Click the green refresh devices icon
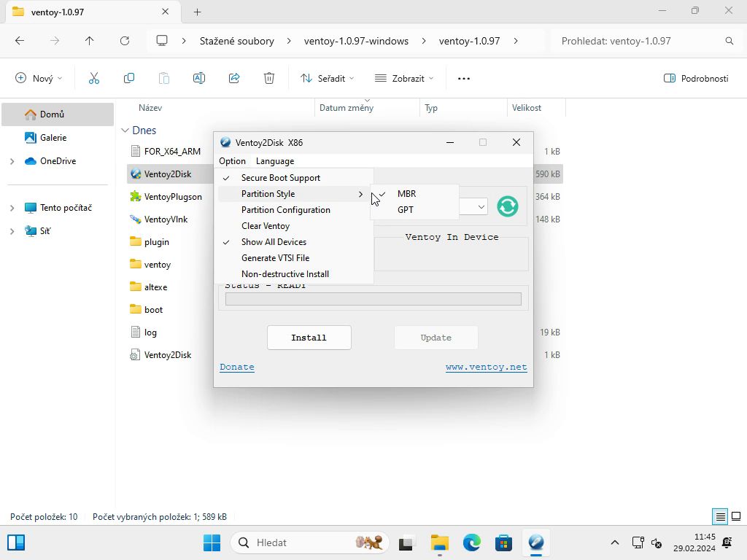The width and height of the screenshot is (747, 560). (x=507, y=206)
